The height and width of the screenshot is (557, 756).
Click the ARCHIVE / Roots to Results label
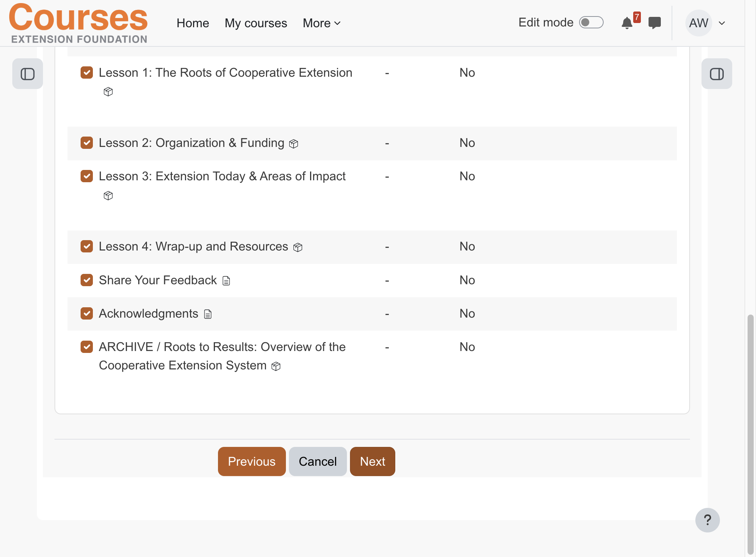click(222, 356)
